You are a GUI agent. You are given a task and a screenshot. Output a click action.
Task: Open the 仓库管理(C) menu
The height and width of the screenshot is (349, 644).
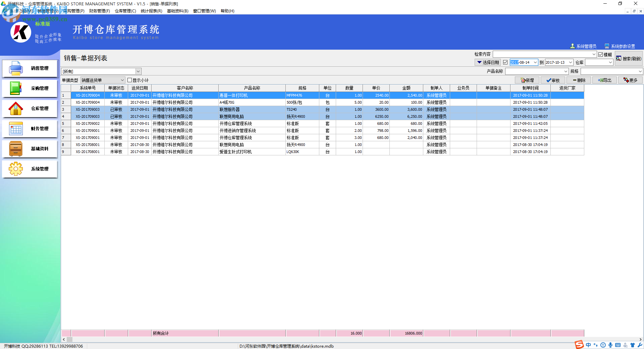[x=125, y=11]
